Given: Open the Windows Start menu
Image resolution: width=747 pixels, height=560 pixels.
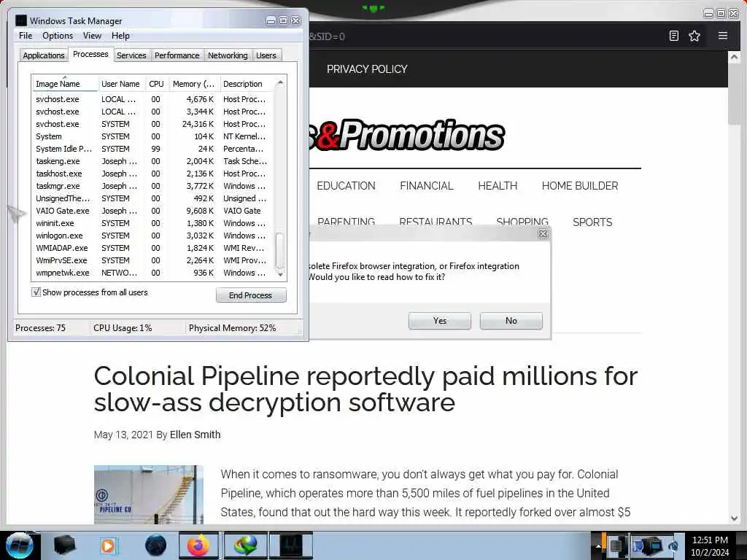Looking at the screenshot, I should point(19,545).
